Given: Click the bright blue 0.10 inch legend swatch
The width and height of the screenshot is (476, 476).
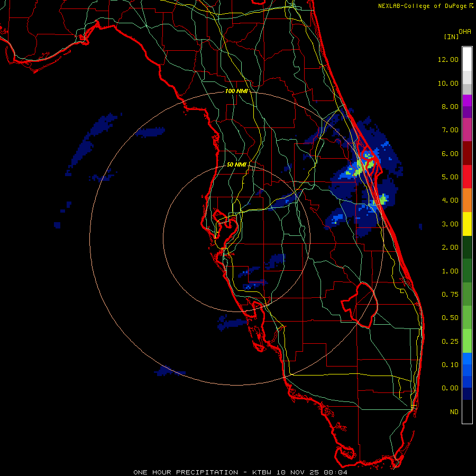Looking at the screenshot, I should click(x=467, y=359).
